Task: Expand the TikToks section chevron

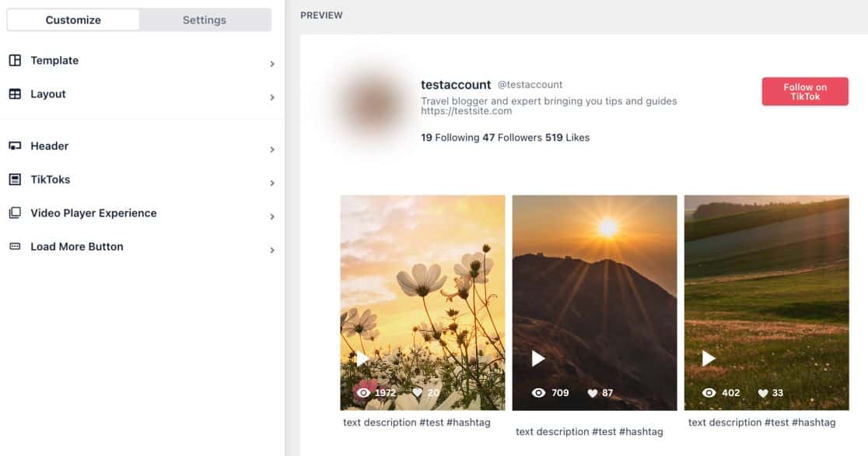Action: point(272,183)
